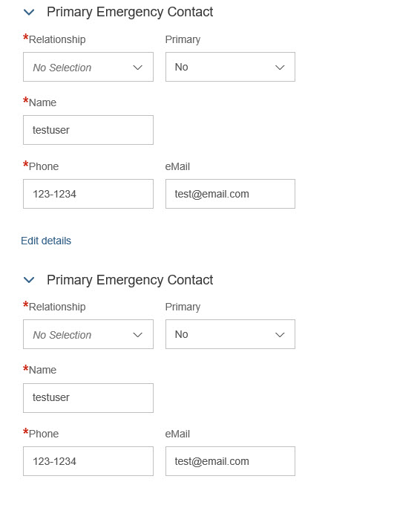Focus the first eMail field
The width and height of the screenshot is (420, 505).
230,194
